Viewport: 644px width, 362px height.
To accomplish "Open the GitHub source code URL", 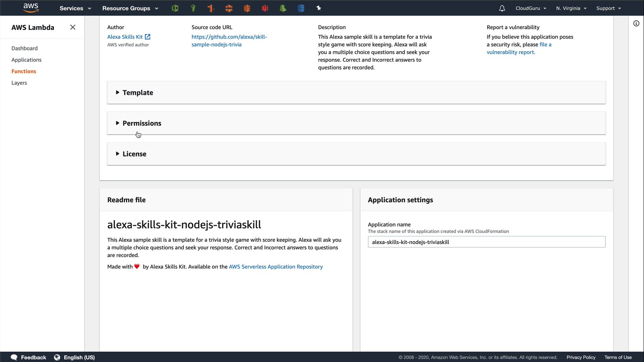I will 229,41.
